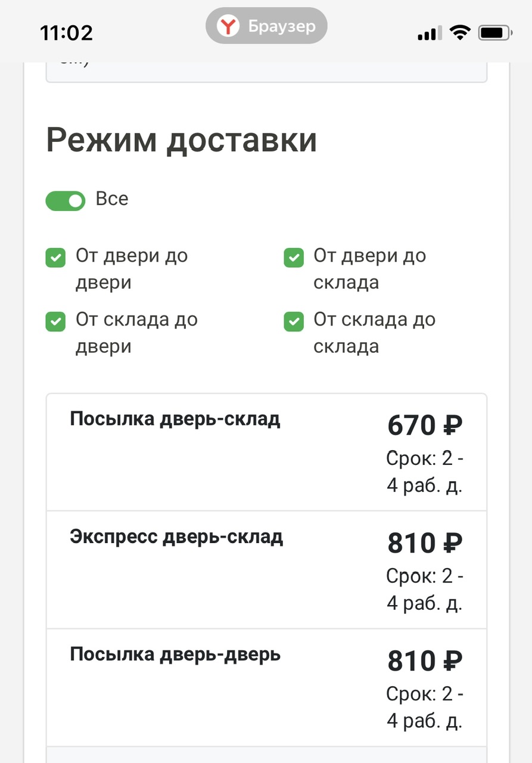This screenshot has height=763, width=532.
Task: Select the "Посылка дверь-склад" tariff
Action: click(x=175, y=419)
